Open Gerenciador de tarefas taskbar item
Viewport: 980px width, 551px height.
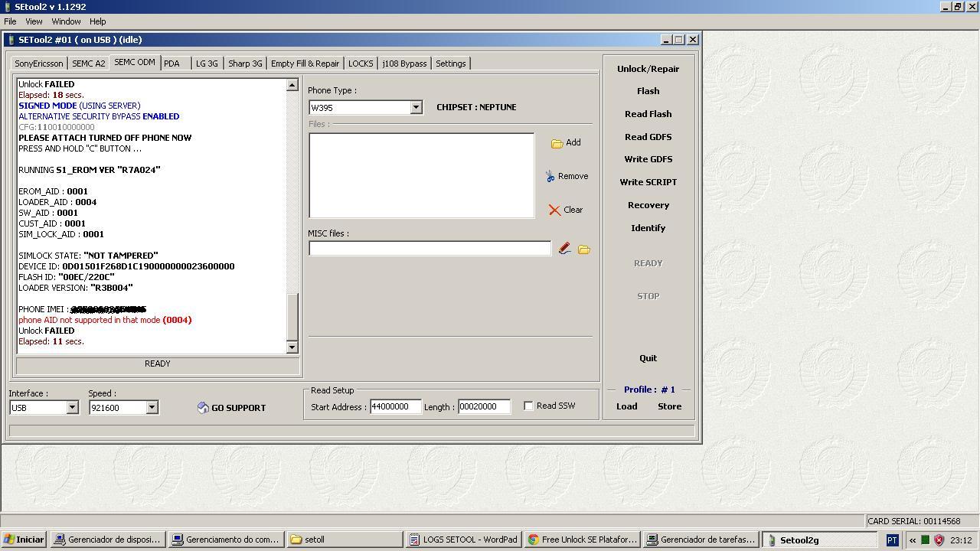(701, 540)
